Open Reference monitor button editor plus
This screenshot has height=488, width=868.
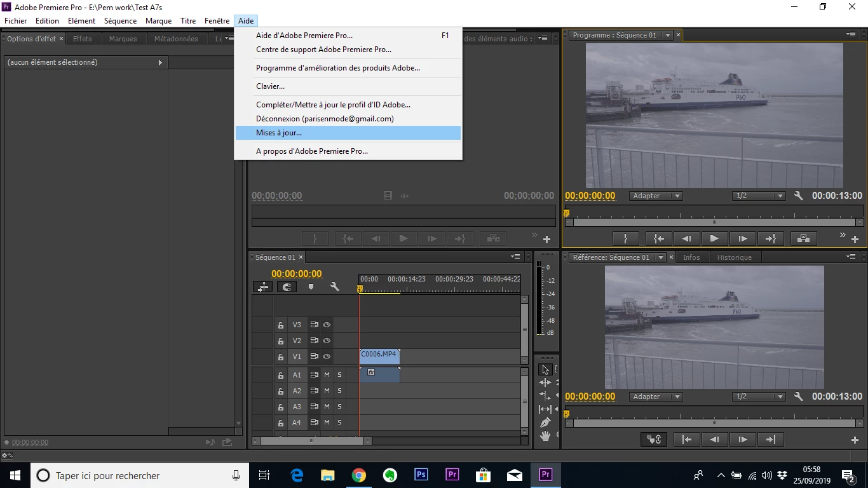coord(855,440)
